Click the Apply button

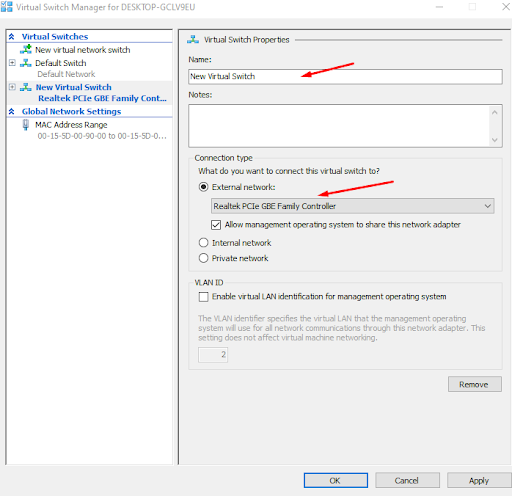pos(479,480)
